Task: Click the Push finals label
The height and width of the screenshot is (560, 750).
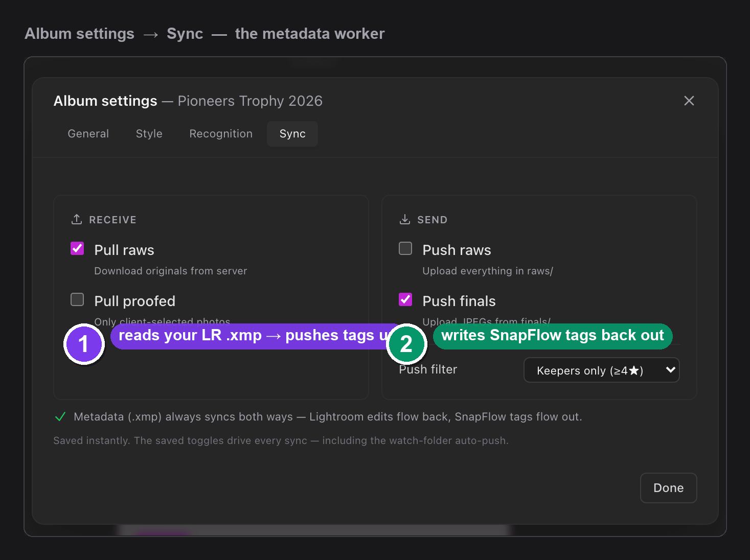Action: pyautogui.click(x=459, y=301)
